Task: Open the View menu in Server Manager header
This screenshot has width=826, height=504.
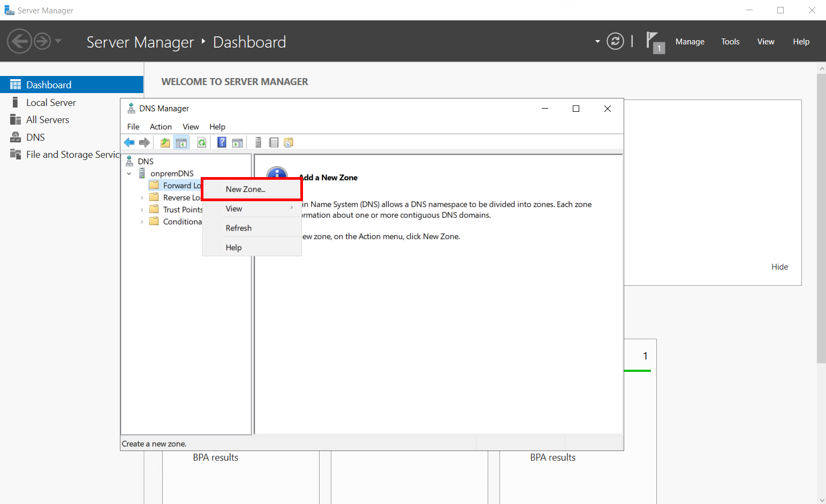Action: tap(766, 41)
